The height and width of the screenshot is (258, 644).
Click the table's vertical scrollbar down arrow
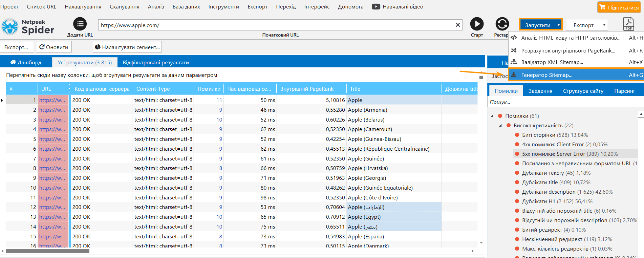[x=481, y=242]
